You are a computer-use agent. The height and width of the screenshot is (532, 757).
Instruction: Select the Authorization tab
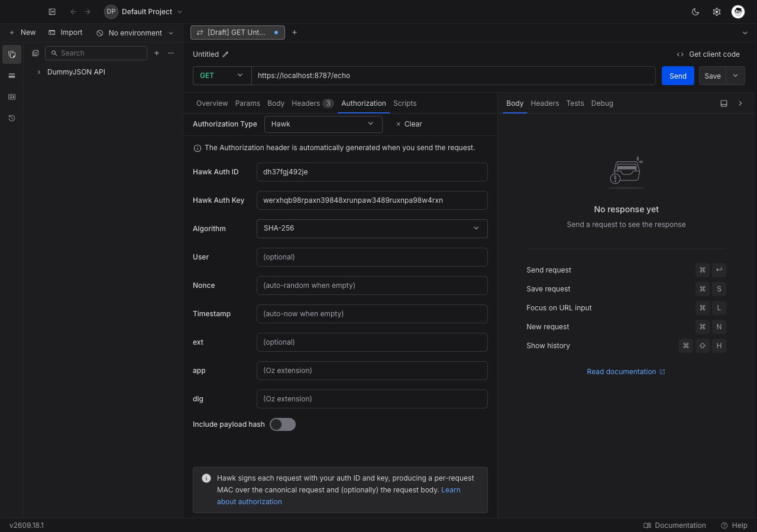[x=364, y=103]
